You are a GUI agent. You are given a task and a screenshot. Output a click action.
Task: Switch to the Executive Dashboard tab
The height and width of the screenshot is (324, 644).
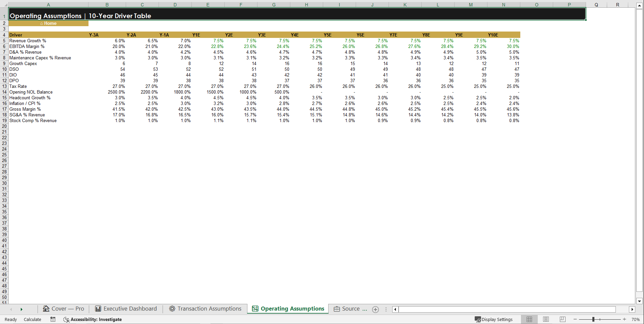coord(126,309)
